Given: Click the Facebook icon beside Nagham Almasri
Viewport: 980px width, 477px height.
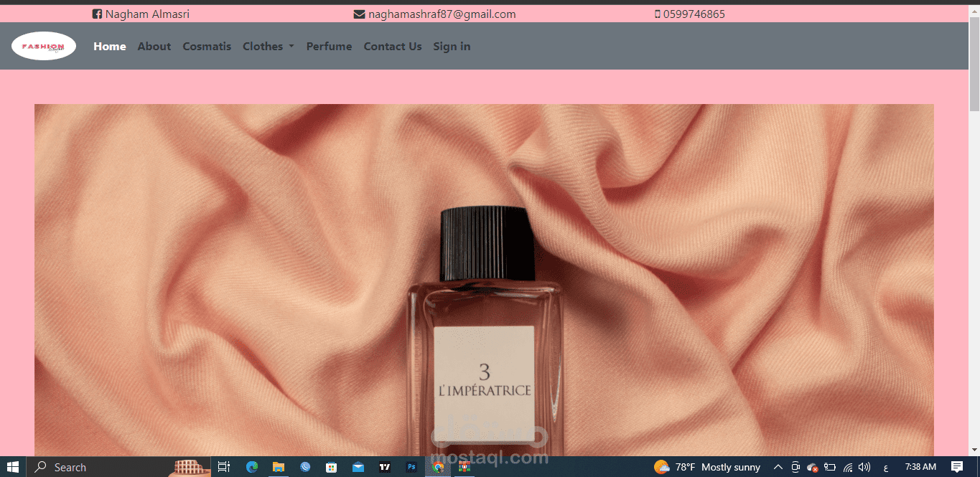Looking at the screenshot, I should coord(97,14).
